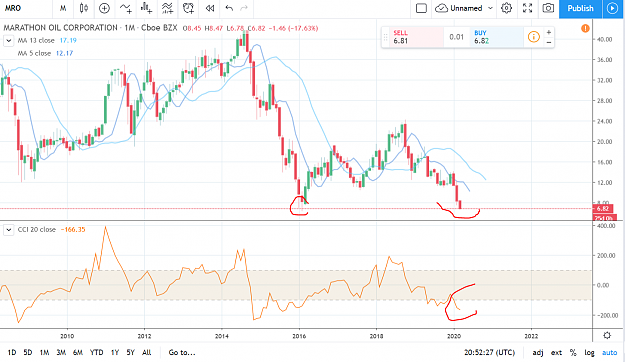Open the financials bar chart icon
625x362 pixels.
(147, 8)
